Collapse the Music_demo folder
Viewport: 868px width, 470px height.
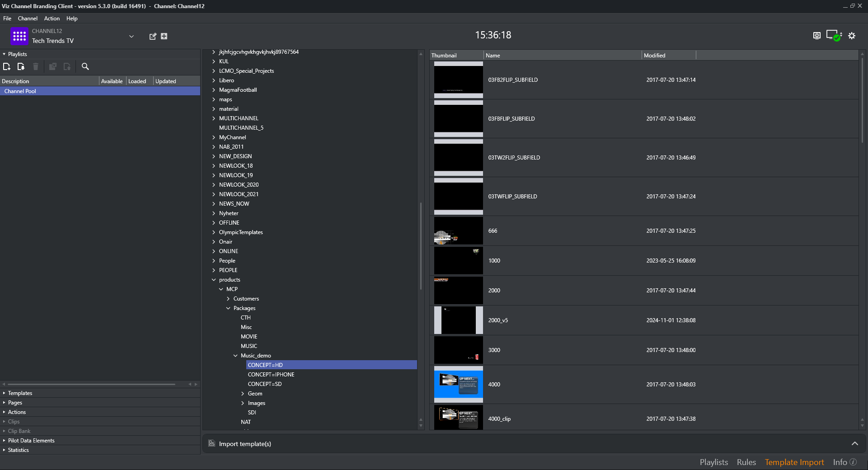coord(235,356)
